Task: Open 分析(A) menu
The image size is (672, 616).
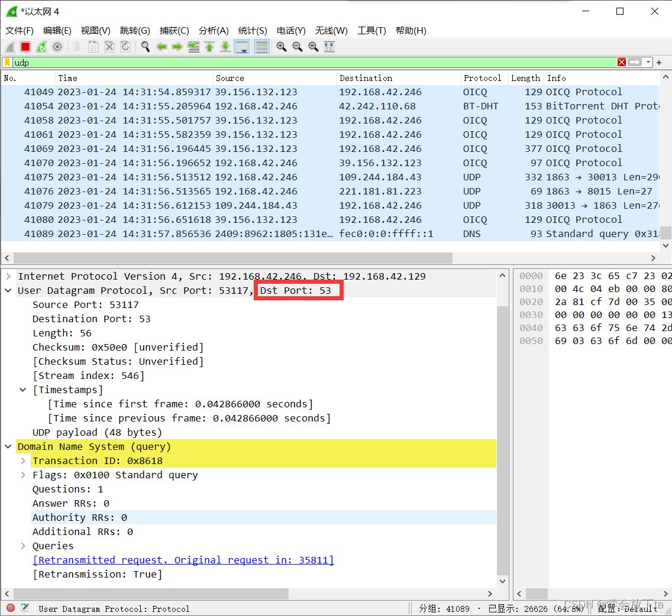Action: (x=214, y=30)
